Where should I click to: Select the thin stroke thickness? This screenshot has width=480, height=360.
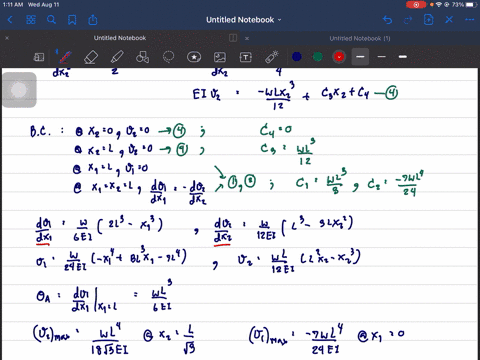tap(382, 57)
